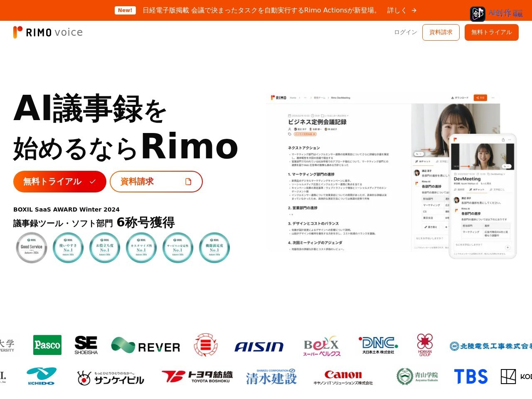Image resolution: width=532 pixels, height=399 pixels.
Task: Click the document icon in the 資料請求 button
Action: click(188, 182)
